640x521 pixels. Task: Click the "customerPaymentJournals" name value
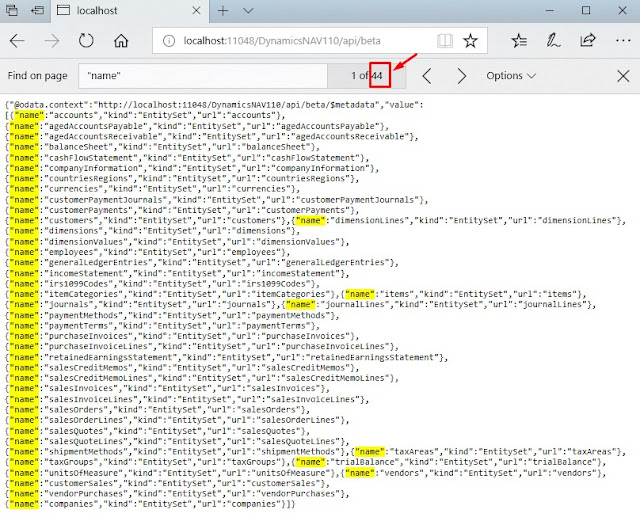coord(108,200)
